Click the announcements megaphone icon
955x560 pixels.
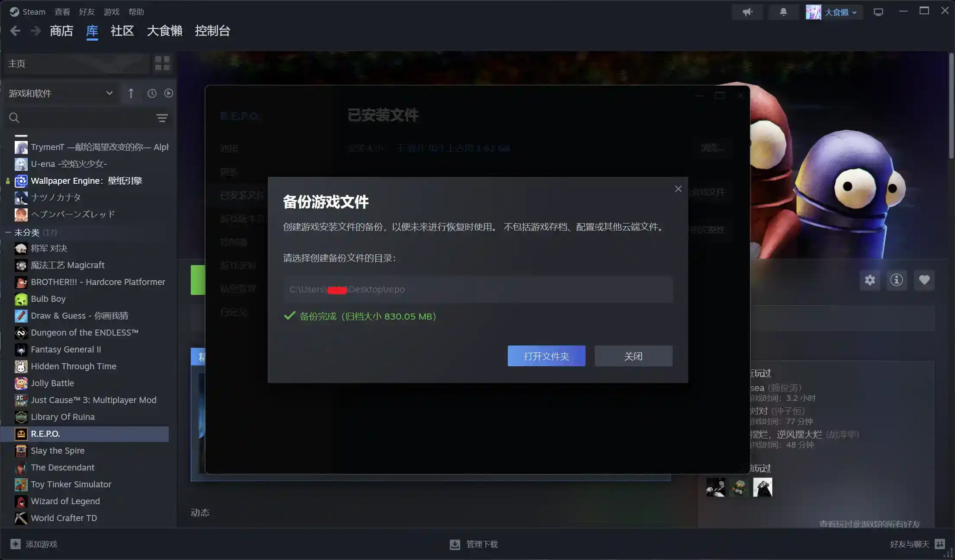747,12
